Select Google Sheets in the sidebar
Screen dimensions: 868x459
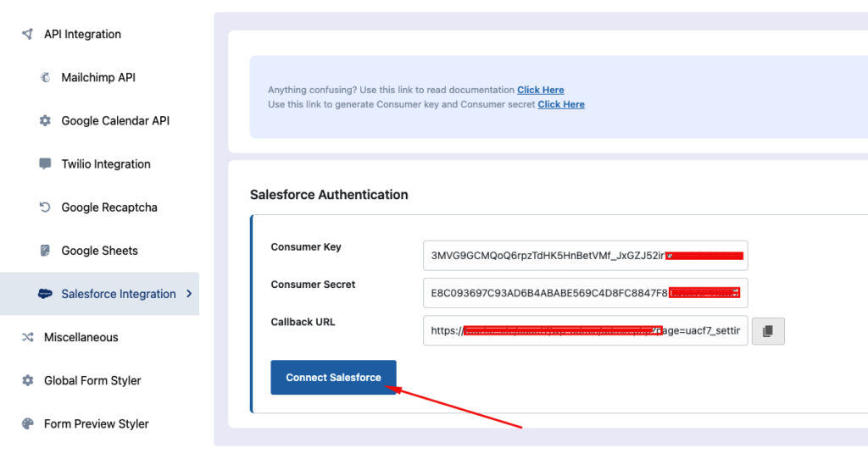pos(99,251)
